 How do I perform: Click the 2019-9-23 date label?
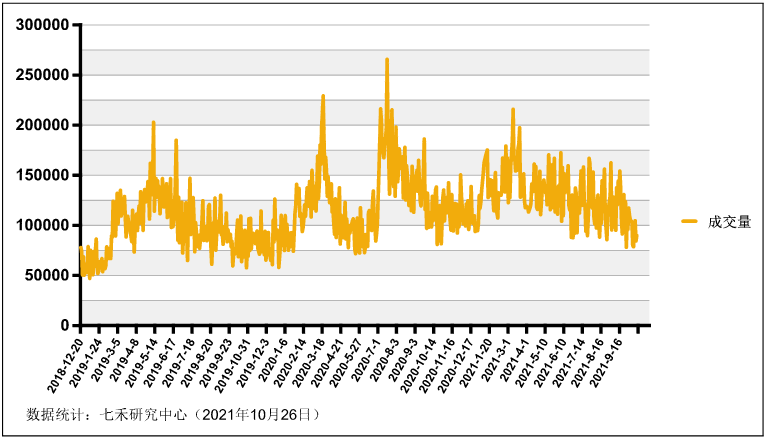[x=216, y=362]
